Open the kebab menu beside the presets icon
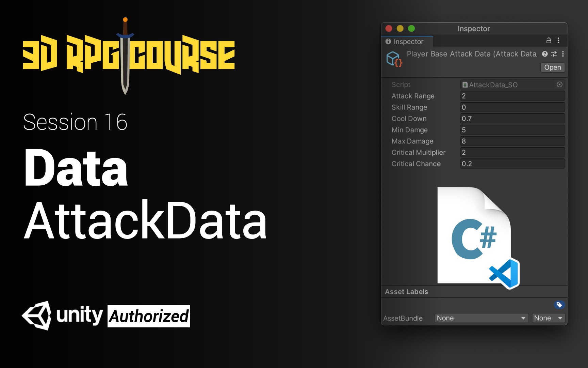 point(563,54)
